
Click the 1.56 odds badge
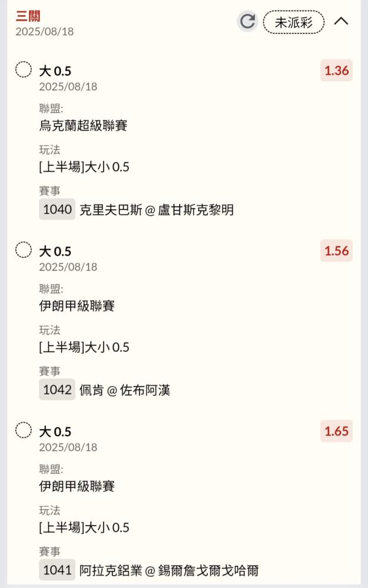click(336, 251)
